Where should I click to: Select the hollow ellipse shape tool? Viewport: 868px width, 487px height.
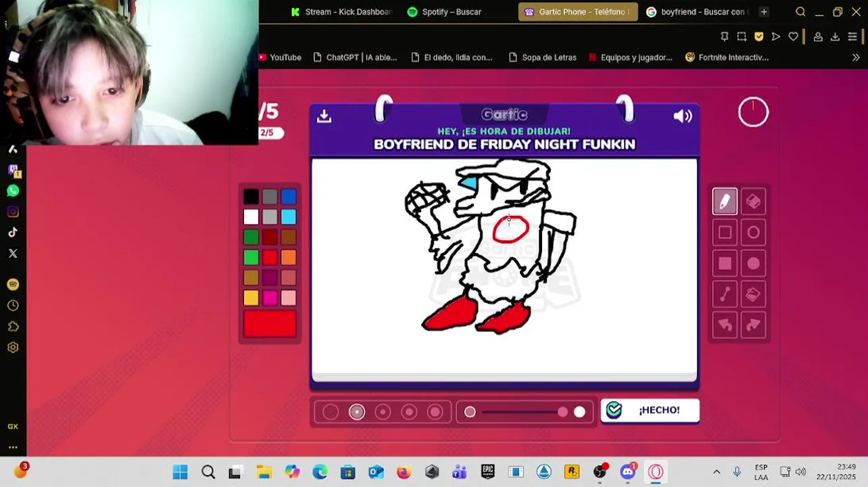(753, 233)
